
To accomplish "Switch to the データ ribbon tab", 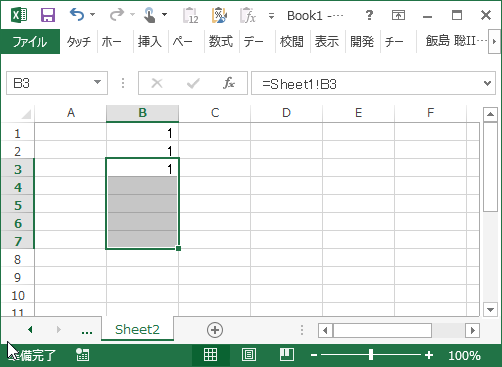I will point(253,42).
